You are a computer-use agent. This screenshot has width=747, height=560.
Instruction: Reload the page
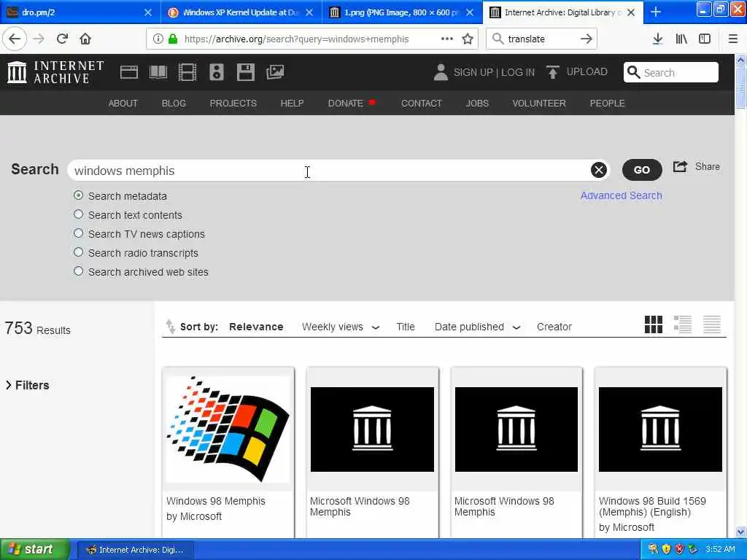[x=62, y=39]
